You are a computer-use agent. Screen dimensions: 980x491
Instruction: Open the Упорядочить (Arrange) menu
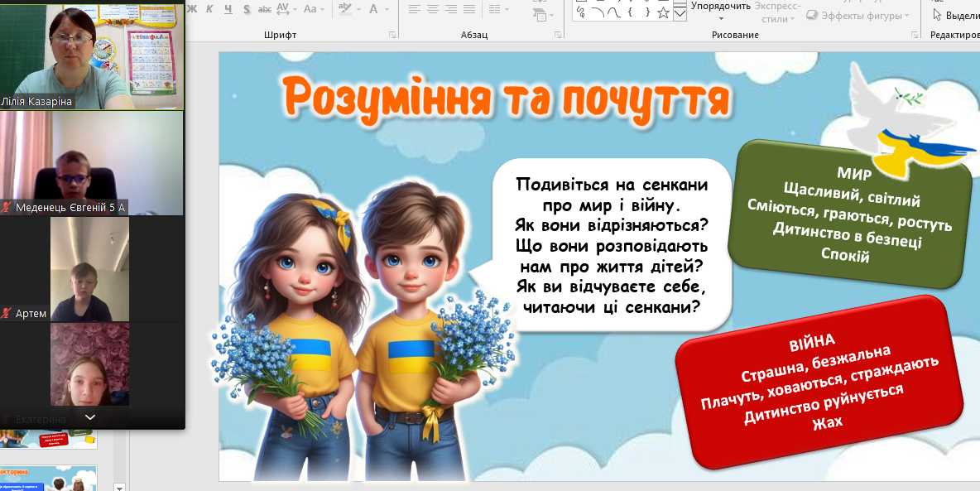pos(720,10)
